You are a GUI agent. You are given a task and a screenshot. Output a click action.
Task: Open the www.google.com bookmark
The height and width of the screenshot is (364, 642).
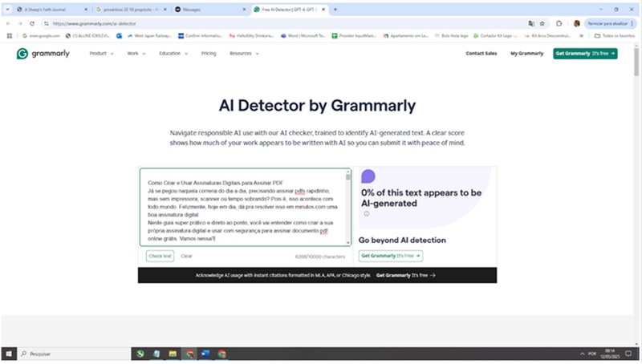point(41,36)
